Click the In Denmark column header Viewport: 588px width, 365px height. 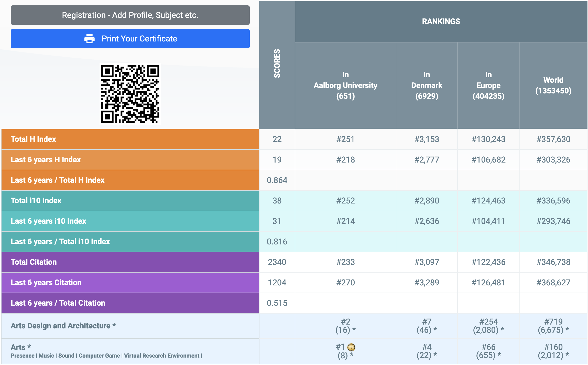(x=427, y=85)
